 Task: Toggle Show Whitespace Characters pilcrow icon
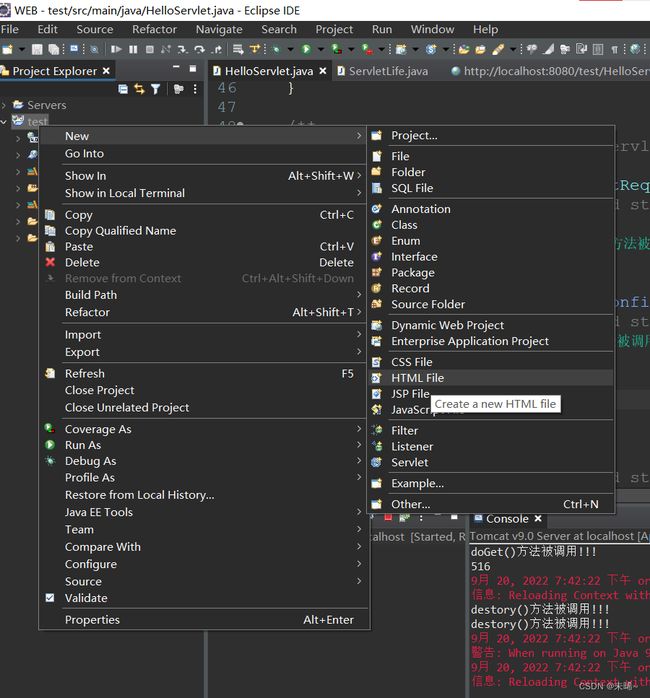click(614, 49)
